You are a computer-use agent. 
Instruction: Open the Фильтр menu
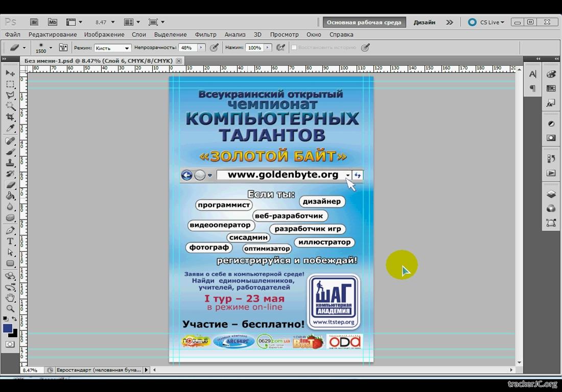point(205,35)
